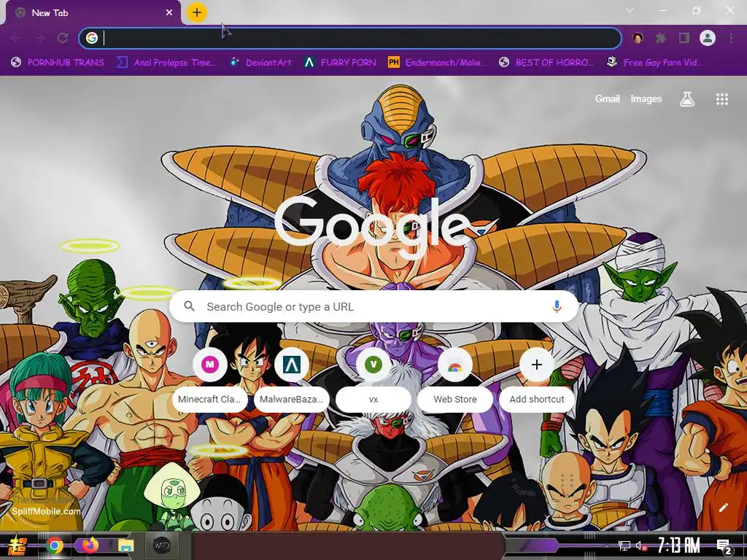Open the Gmail link
The height and width of the screenshot is (560, 747).
click(x=608, y=98)
